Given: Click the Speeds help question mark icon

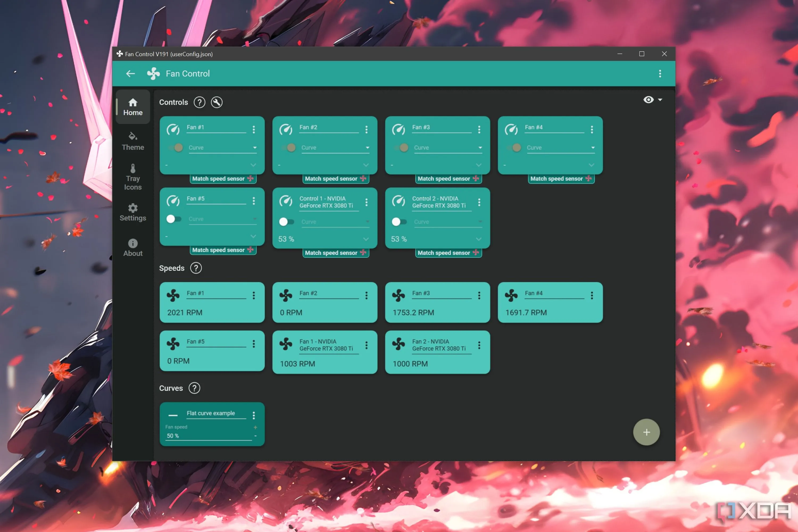Looking at the screenshot, I should point(196,268).
